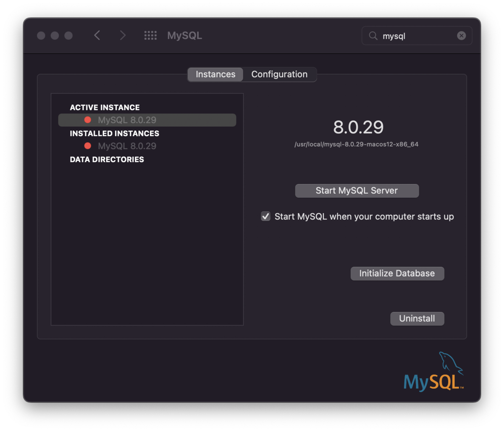
Task: Click the red status dot of active instance
Action: (x=88, y=120)
